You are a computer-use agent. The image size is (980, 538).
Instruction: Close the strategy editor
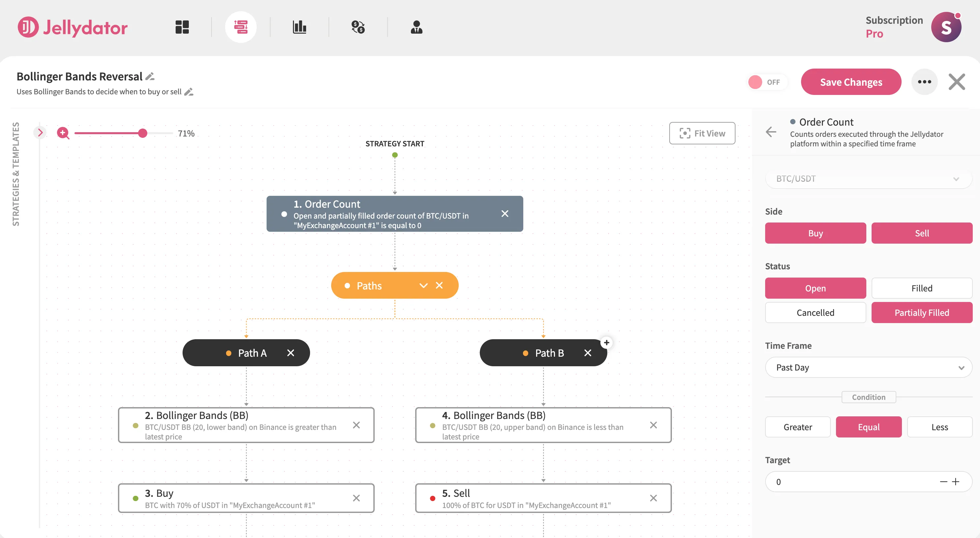point(957,82)
